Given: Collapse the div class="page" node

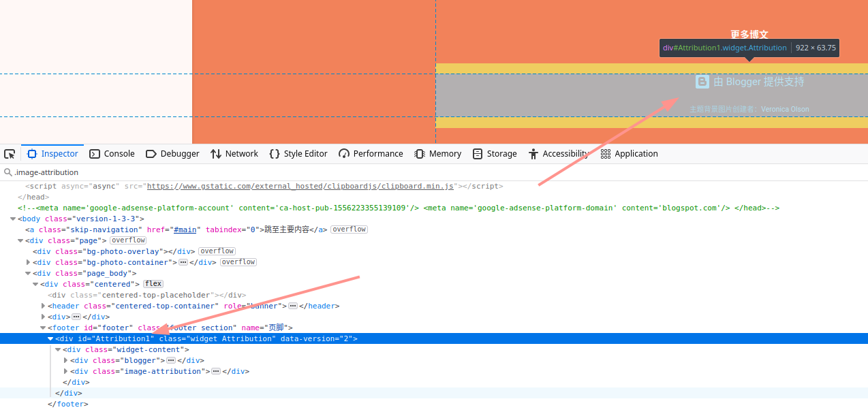Looking at the screenshot, I should (x=20, y=240).
